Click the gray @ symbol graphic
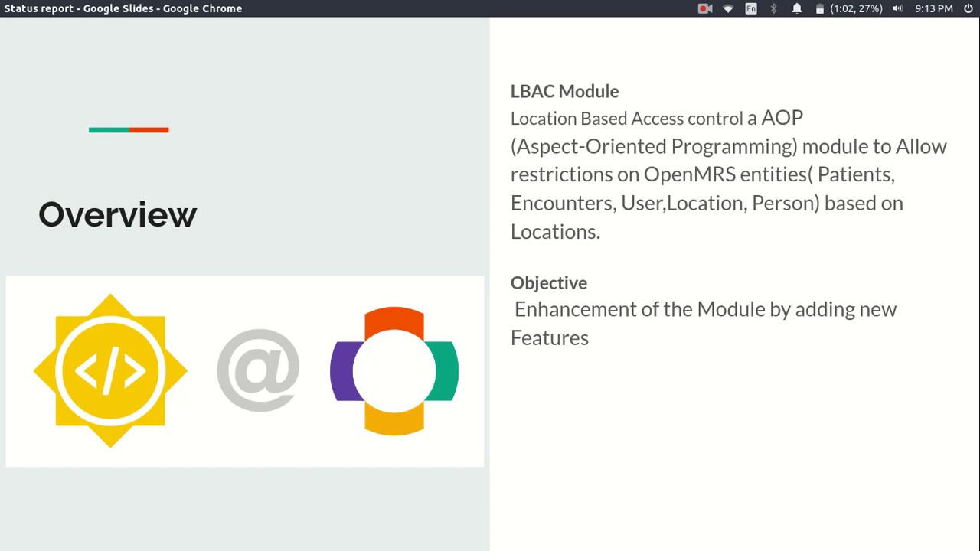This screenshot has height=551, width=980. (x=258, y=370)
